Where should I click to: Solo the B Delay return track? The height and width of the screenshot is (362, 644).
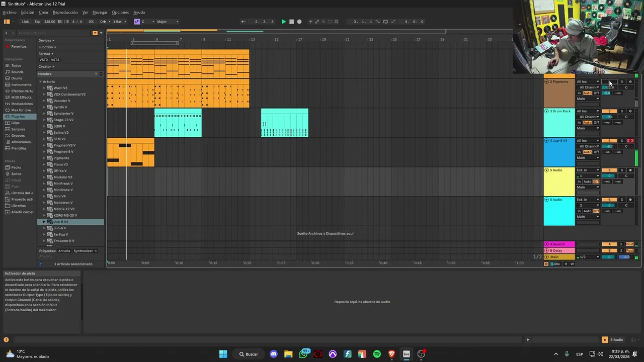tap(621, 250)
